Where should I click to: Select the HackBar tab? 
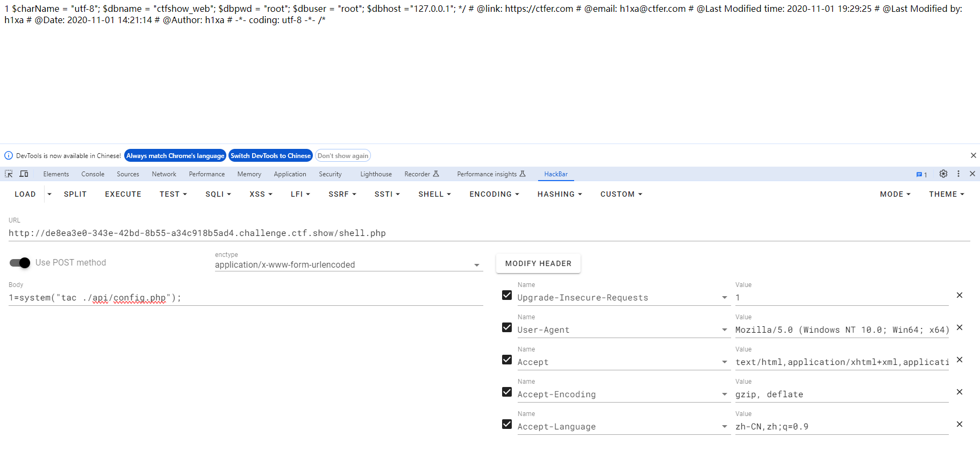click(556, 174)
